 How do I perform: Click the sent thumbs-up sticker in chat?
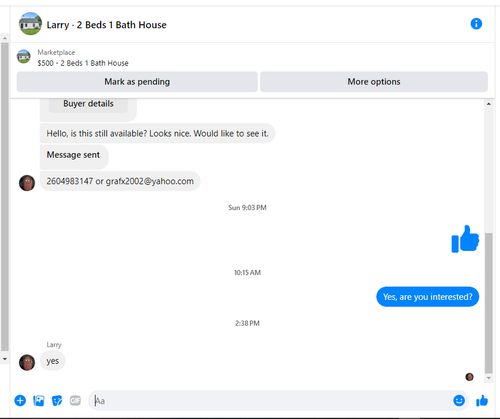coord(465,239)
